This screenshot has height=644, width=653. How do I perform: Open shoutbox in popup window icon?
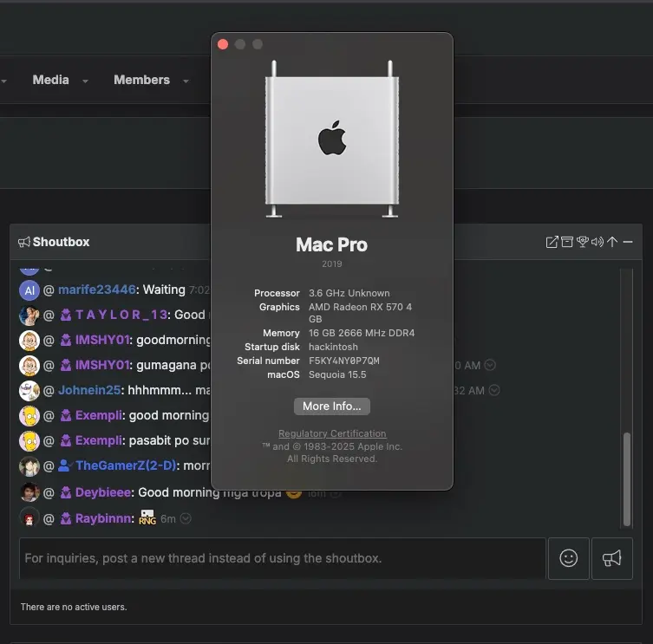tap(552, 242)
